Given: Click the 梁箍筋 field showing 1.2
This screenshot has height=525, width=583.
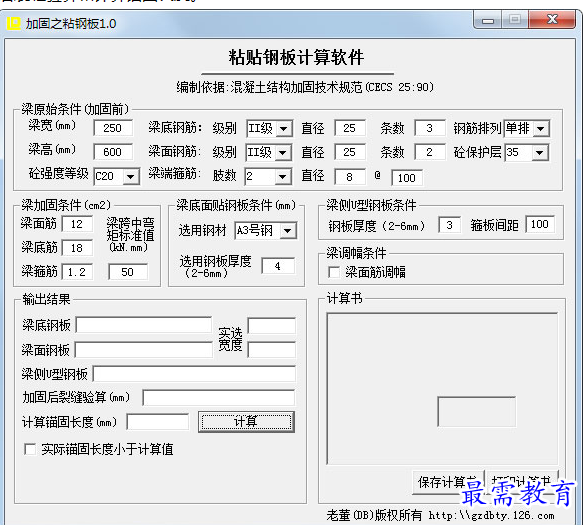Looking at the screenshot, I should tap(77, 272).
